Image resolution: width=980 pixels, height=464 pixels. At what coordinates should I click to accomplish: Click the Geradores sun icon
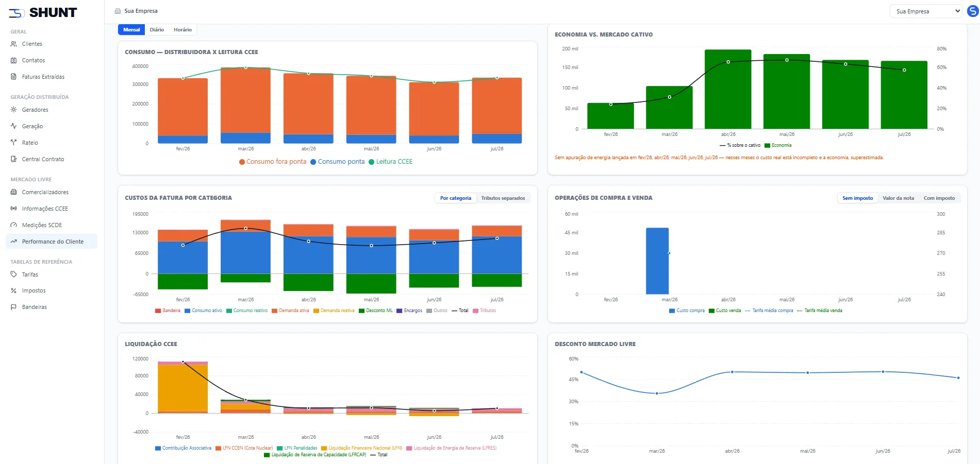(14, 110)
